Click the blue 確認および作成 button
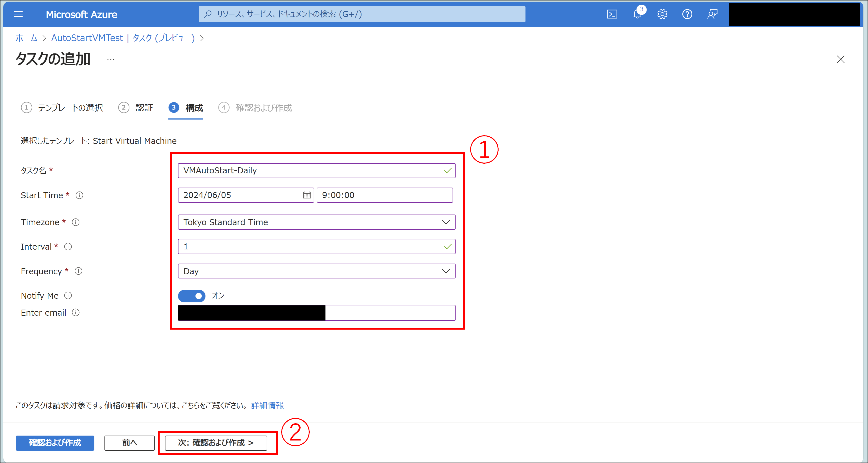Image resolution: width=868 pixels, height=463 pixels. click(x=55, y=443)
